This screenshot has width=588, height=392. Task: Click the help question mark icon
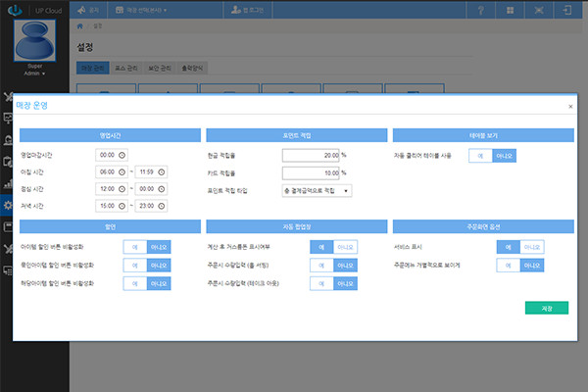[x=480, y=11]
